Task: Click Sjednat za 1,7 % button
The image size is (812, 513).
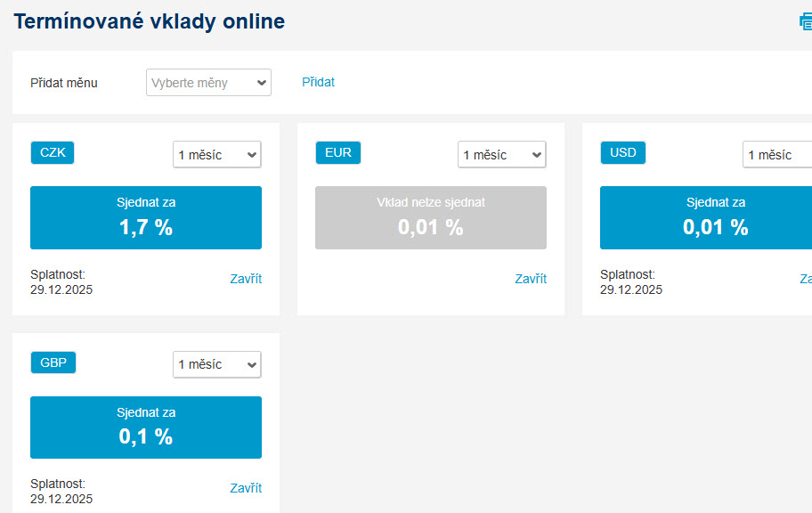Action: click(x=146, y=217)
